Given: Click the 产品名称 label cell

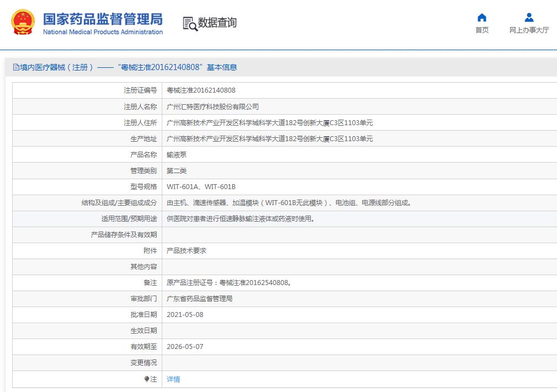Looking at the screenshot, I should [87, 155].
